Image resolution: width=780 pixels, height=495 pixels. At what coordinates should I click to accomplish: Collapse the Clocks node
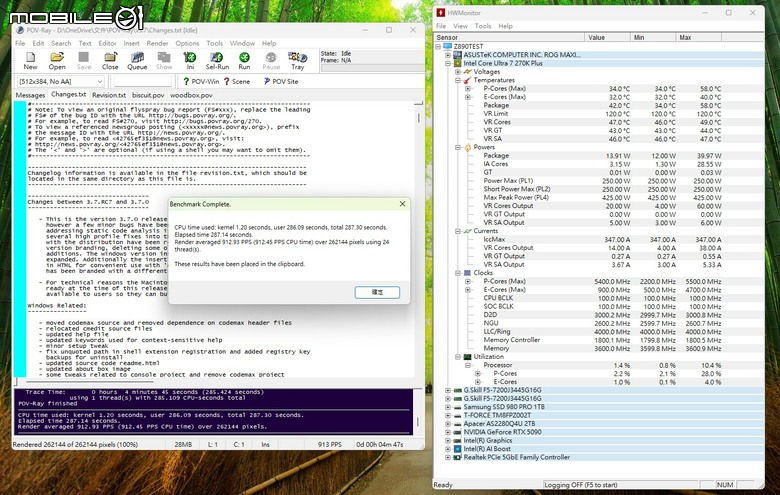click(x=458, y=273)
